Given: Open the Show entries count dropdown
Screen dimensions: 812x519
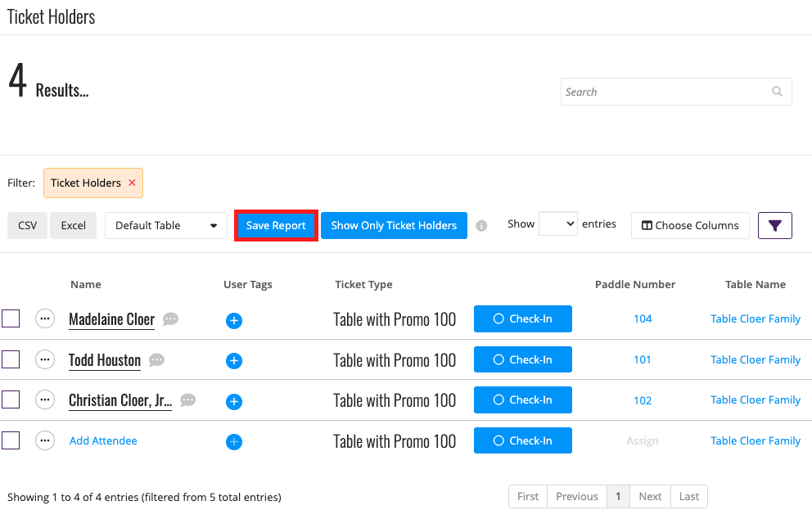Looking at the screenshot, I should [x=558, y=223].
